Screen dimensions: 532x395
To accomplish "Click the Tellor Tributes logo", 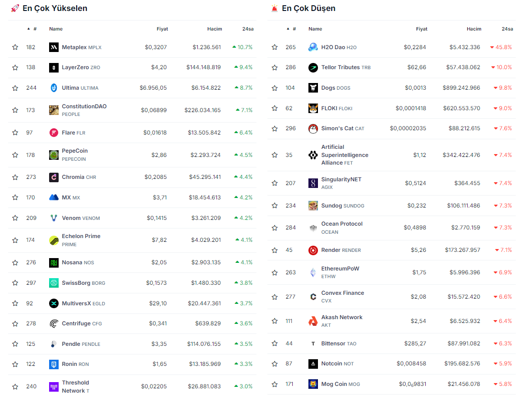I will 313,68.
